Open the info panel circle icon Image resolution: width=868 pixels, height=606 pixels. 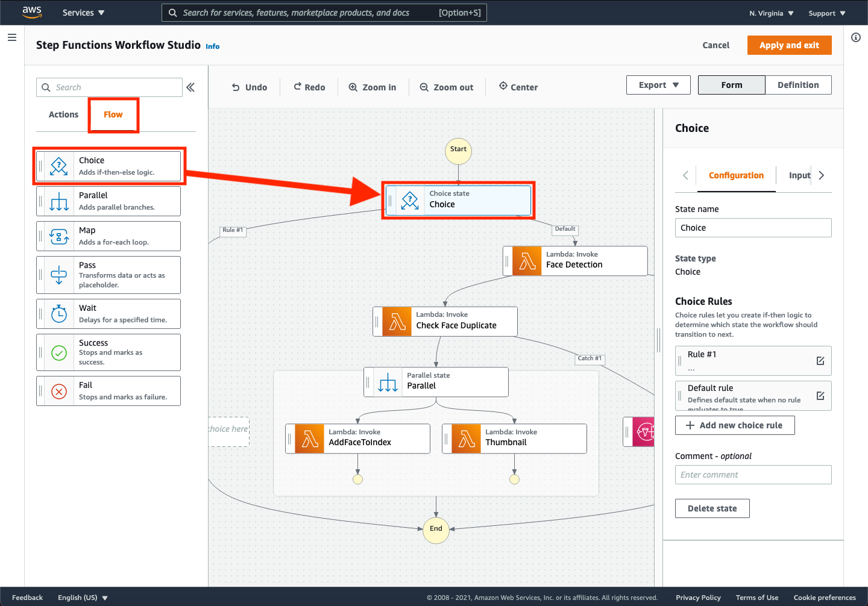856,37
